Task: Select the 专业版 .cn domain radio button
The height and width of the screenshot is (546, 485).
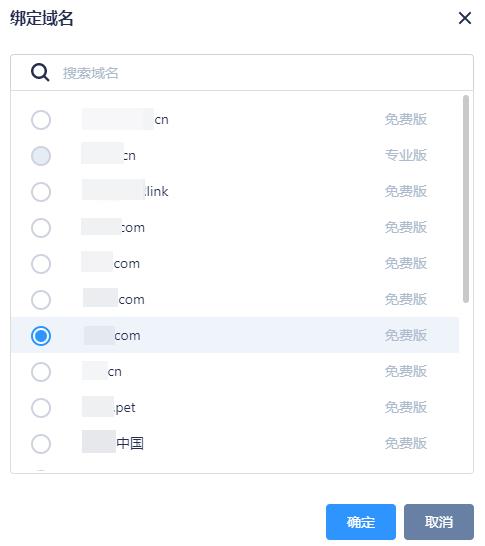Action: pos(41,156)
